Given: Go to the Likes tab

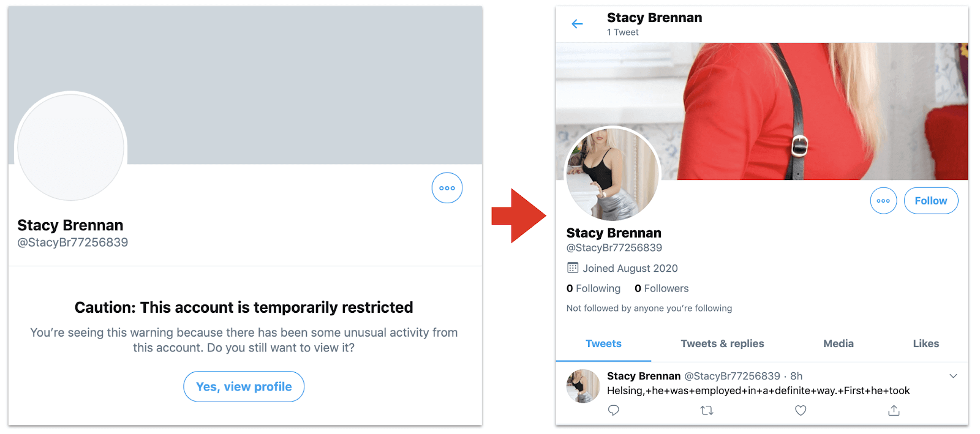Looking at the screenshot, I should click(x=925, y=343).
